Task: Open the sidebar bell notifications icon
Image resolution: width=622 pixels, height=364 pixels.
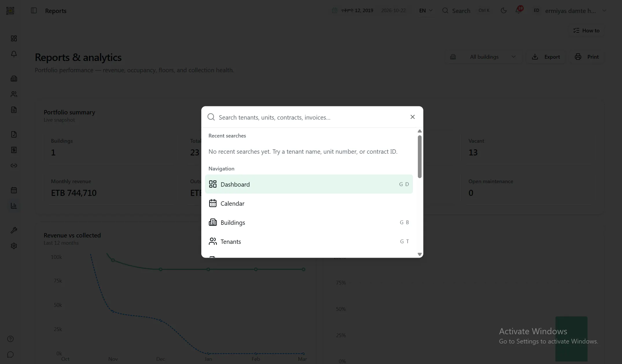Action: point(14,54)
